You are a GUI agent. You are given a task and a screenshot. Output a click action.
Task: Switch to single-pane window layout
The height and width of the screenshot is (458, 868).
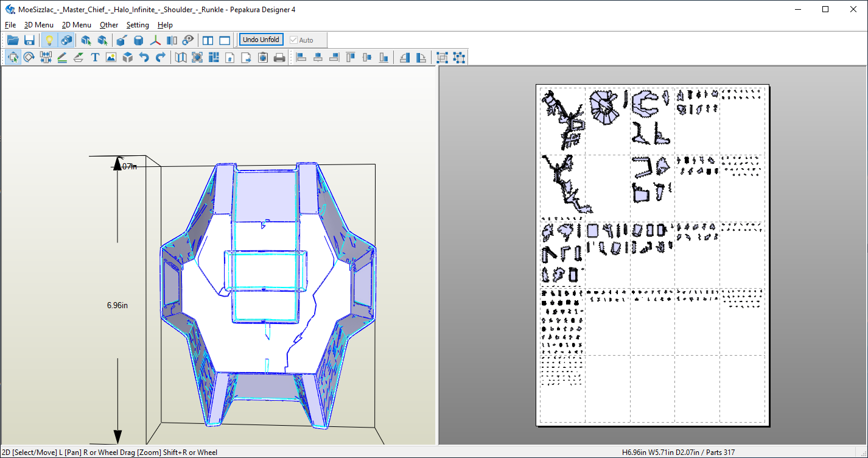(225, 40)
